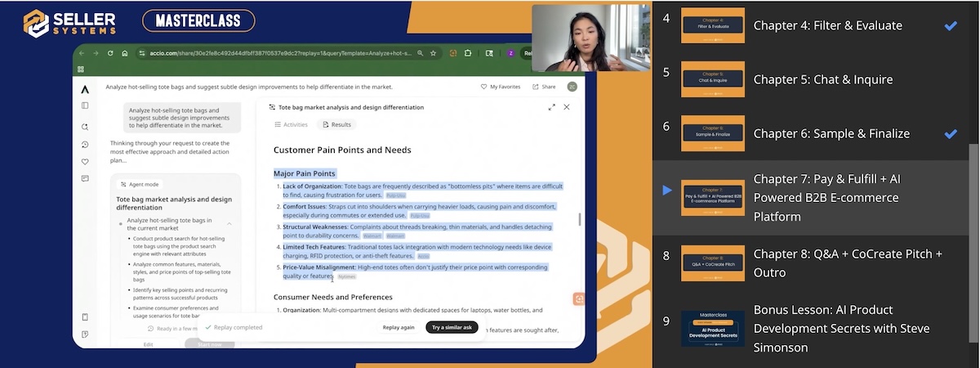
Task: Select the Results tab
Action: click(x=336, y=124)
